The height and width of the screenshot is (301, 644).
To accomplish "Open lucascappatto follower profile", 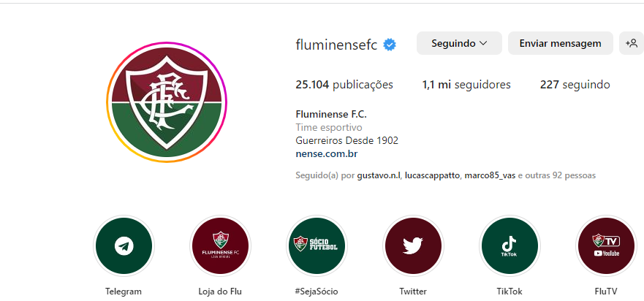I will click(433, 175).
